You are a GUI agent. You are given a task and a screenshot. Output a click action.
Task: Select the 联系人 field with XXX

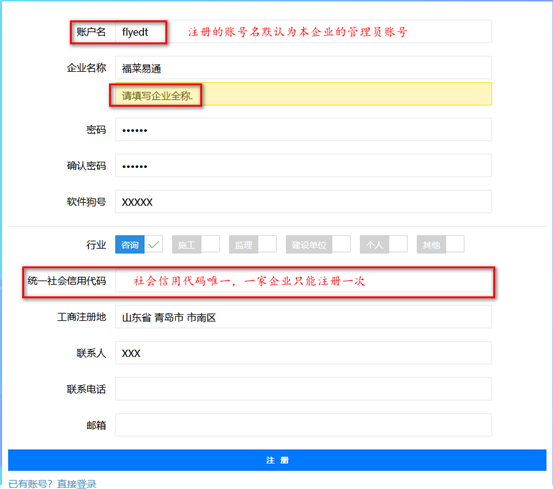[x=303, y=353]
